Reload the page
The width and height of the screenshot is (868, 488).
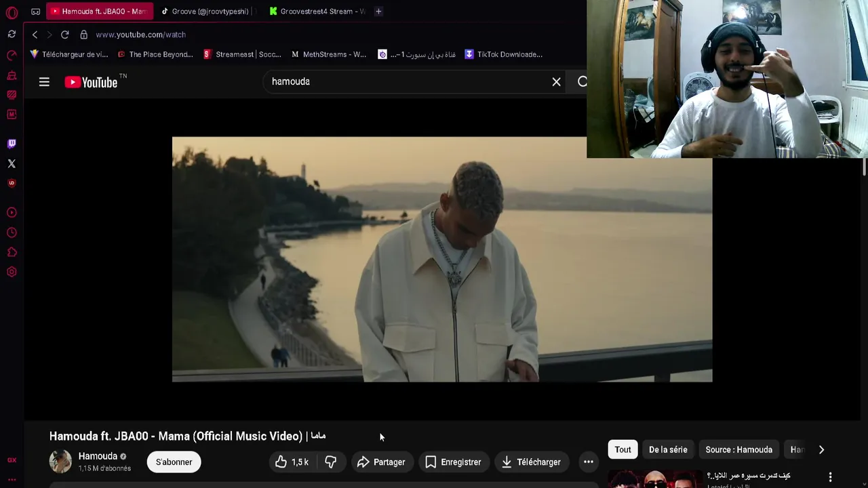pyautogui.click(x=64, y=35)
